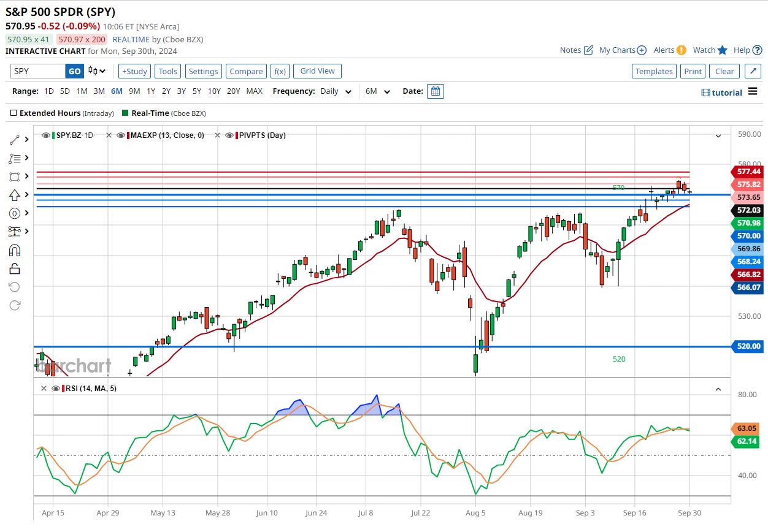Remove the MAEXP study with X
The image size is (768, 532).
tap(109, 135)
